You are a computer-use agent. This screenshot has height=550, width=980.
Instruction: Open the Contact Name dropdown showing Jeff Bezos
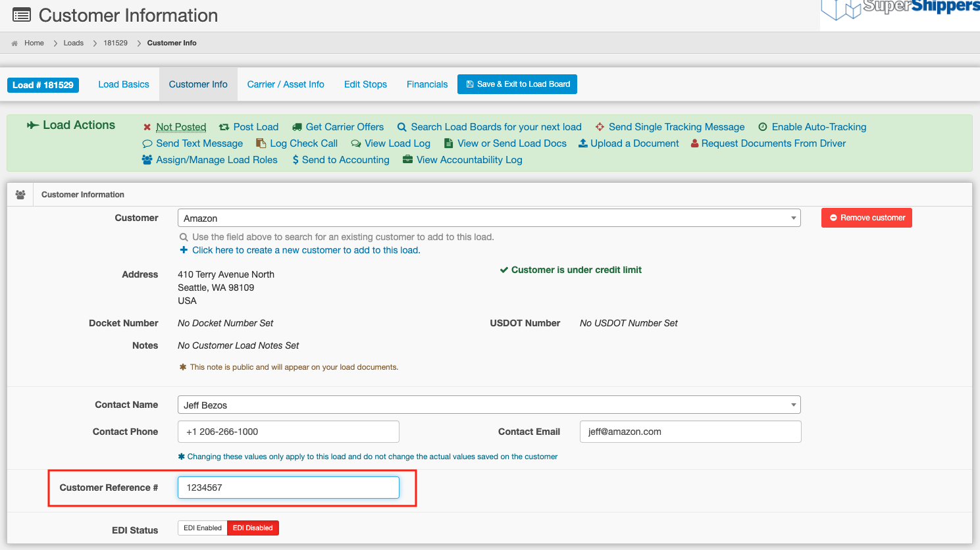[489, 405]
